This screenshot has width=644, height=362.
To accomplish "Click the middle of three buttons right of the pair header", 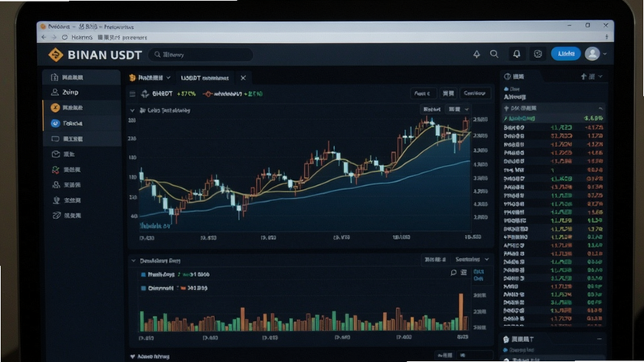I will point(448,93).
